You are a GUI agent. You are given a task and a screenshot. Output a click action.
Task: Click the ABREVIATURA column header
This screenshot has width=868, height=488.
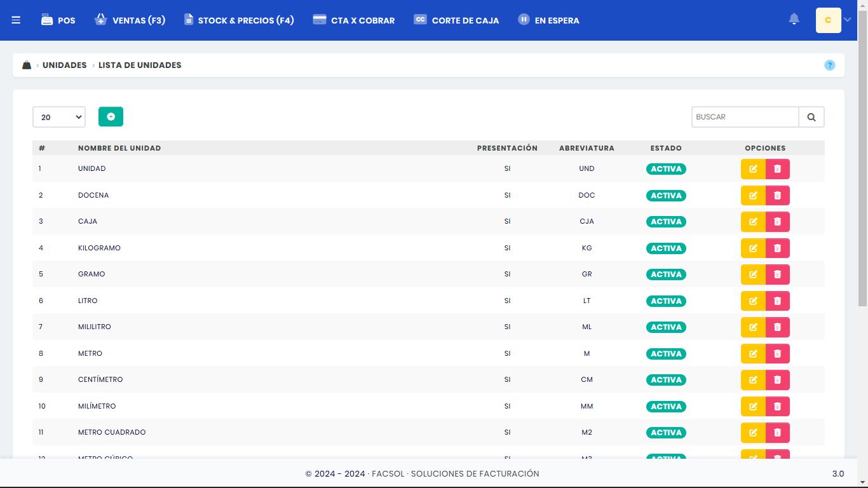click(587, 148)
